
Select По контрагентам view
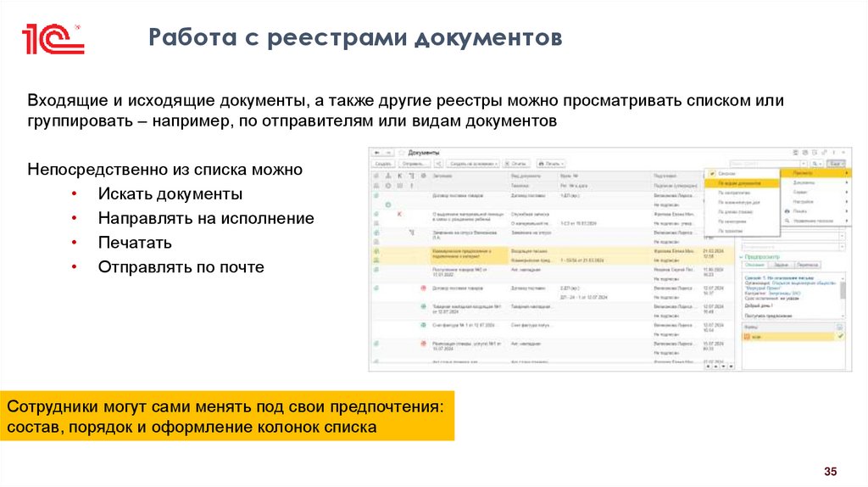742,193
